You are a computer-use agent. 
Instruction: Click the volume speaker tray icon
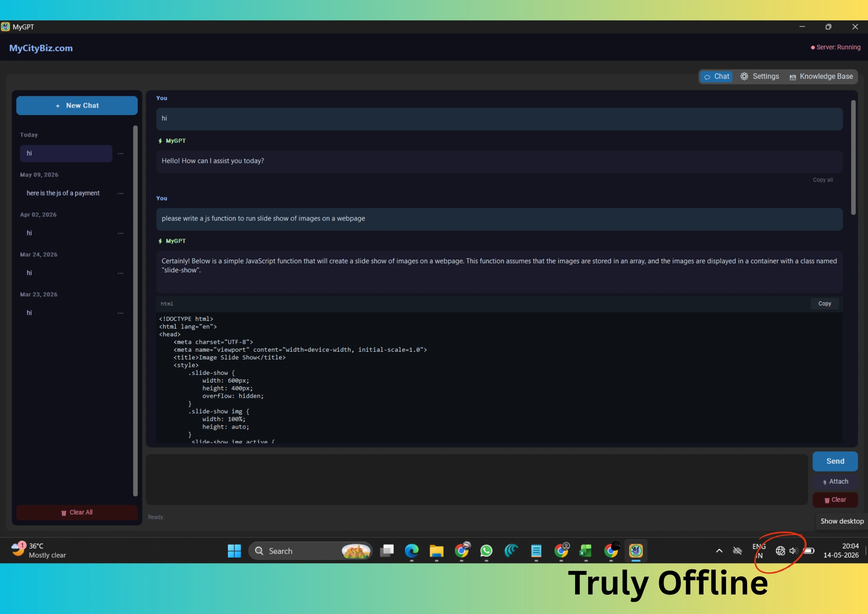(x=793, y=551)
